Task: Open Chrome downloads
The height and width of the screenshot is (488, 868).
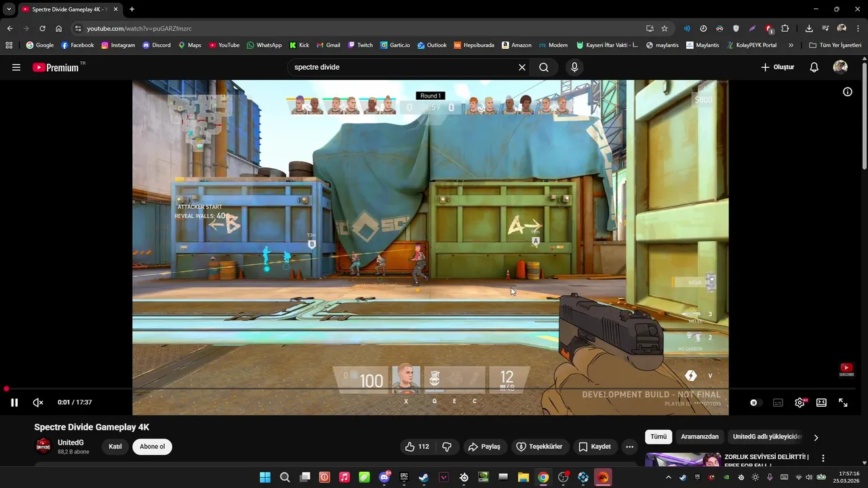Action: [809, 28]
